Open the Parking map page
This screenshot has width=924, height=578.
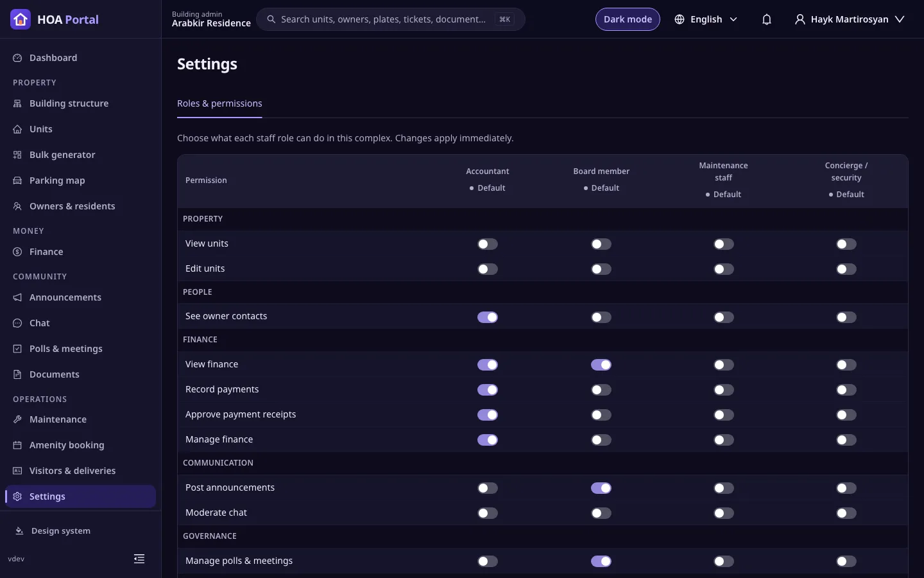click(80, 180)
